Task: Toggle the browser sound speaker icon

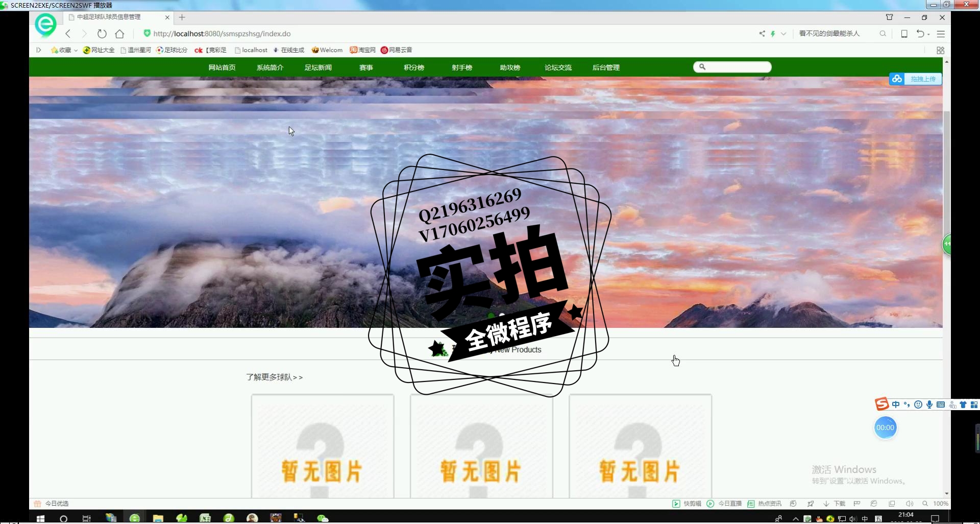Action: pos(909,504)
